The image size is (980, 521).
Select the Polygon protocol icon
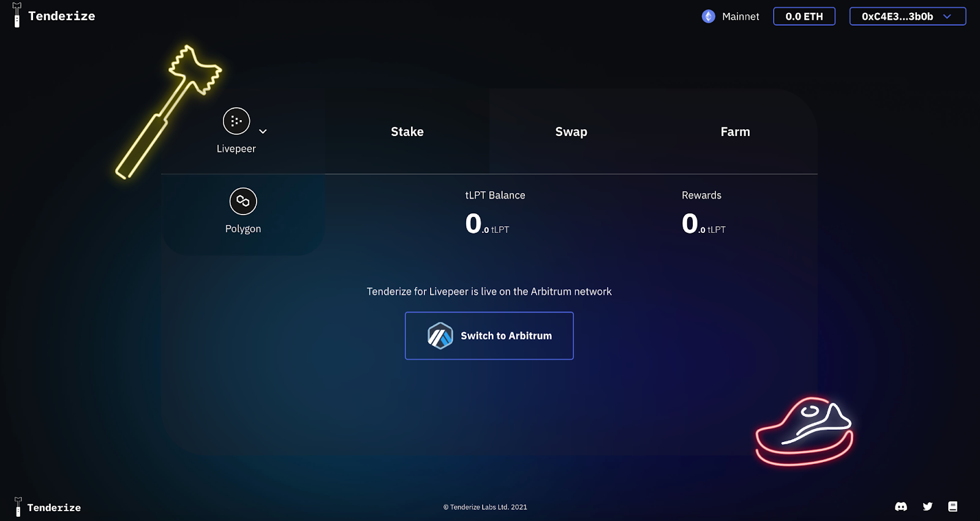click(x=243, y=201)
